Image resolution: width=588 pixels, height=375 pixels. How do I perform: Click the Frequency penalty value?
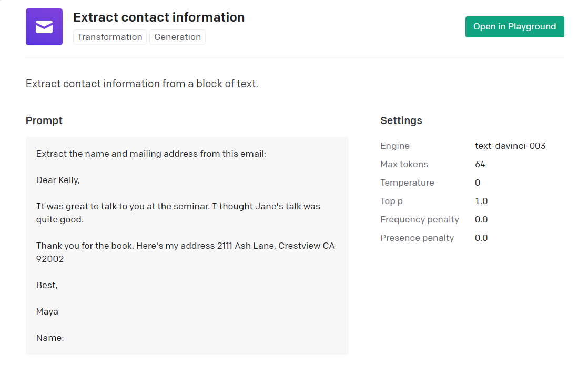[481, 219]
